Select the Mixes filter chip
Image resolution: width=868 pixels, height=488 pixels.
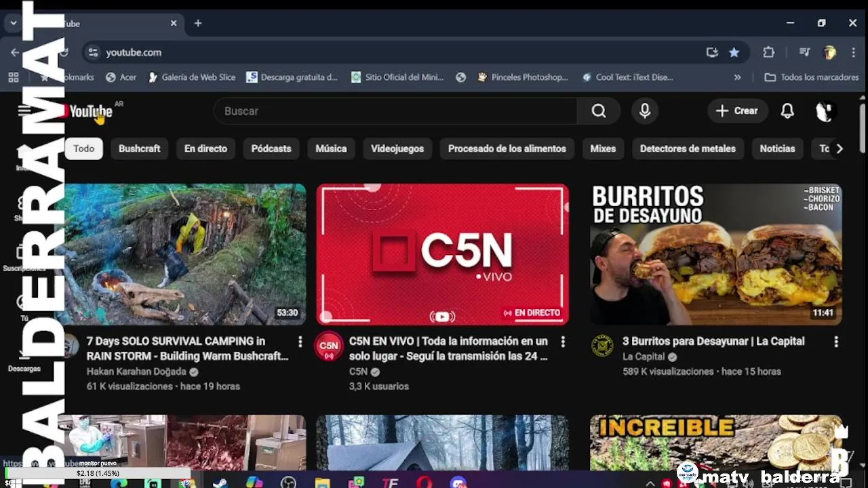point(603,148)
